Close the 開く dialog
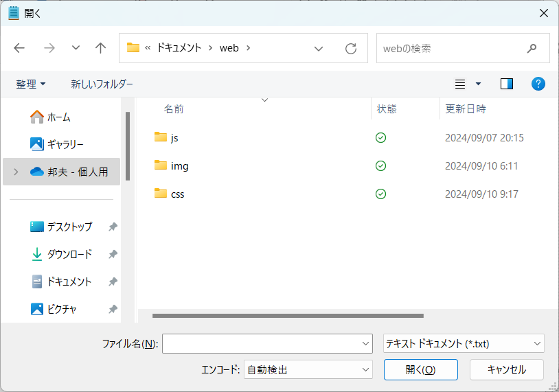This screenshot has width=559, height=392. (x=544, y=13)
